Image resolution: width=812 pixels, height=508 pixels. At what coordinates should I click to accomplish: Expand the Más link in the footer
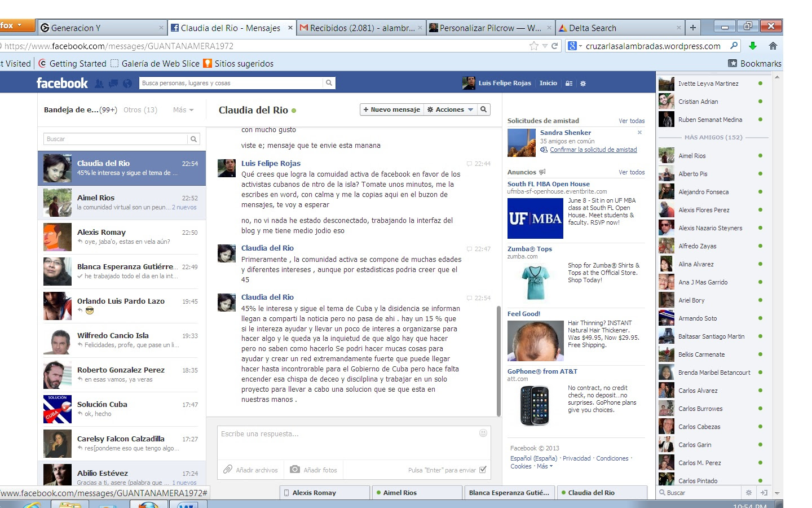click(x=545, y=466)
